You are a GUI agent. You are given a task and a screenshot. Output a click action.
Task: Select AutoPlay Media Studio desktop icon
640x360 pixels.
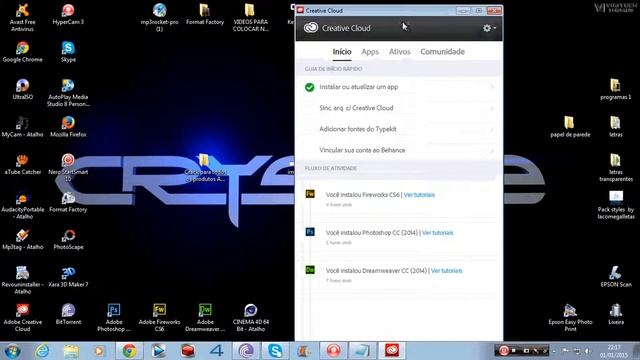click(x=68, y=93)
